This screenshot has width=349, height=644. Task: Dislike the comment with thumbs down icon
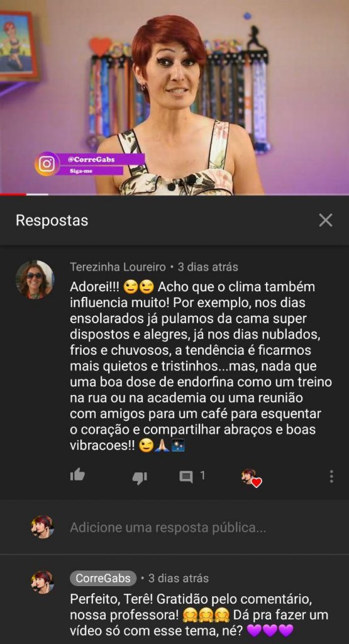click(140, 477)
